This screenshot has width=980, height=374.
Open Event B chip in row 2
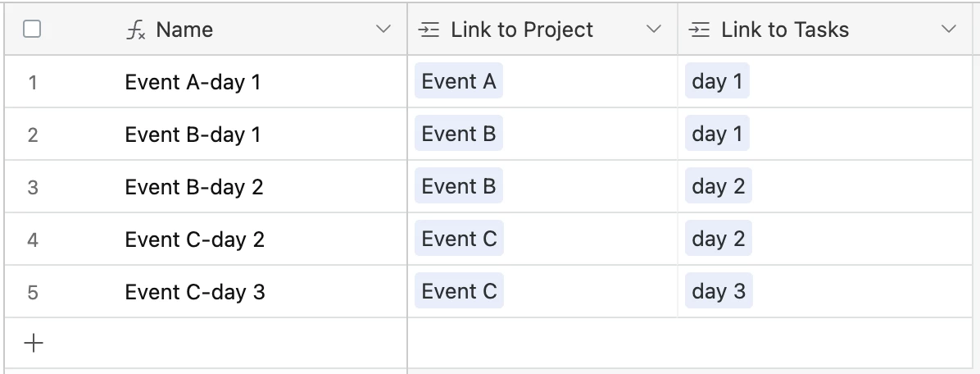pos(459,134)
